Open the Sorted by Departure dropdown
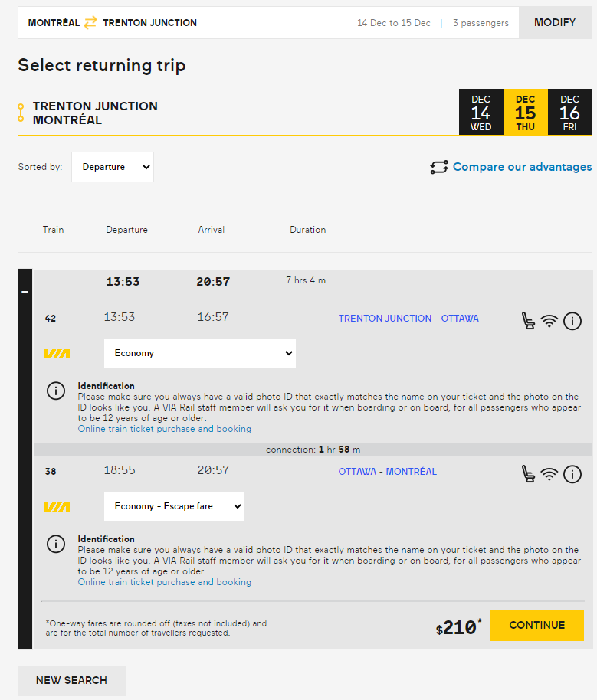This screenshot has width=597, height=700. click(113, 167)
